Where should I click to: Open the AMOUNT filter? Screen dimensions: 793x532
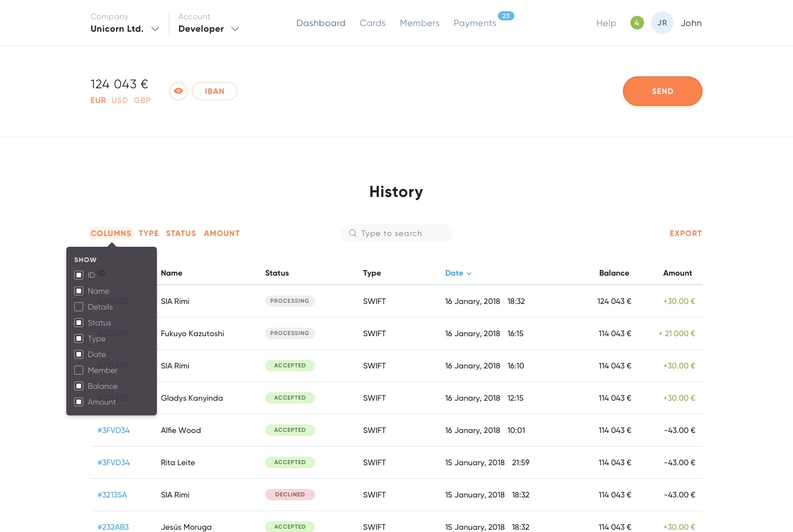221,233
